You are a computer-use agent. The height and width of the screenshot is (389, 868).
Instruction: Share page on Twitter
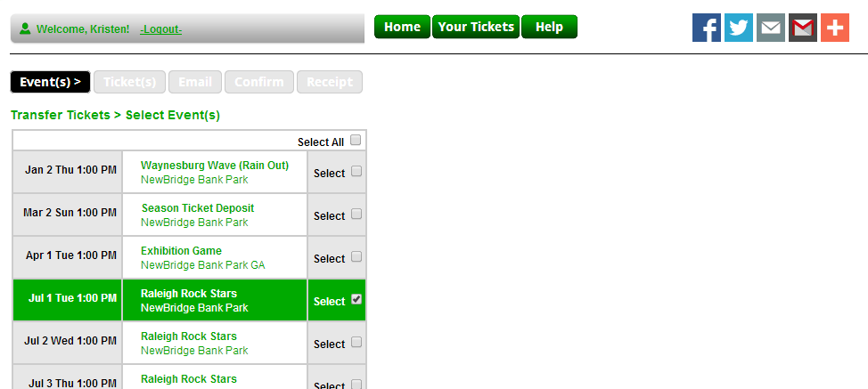pos(739,28)
